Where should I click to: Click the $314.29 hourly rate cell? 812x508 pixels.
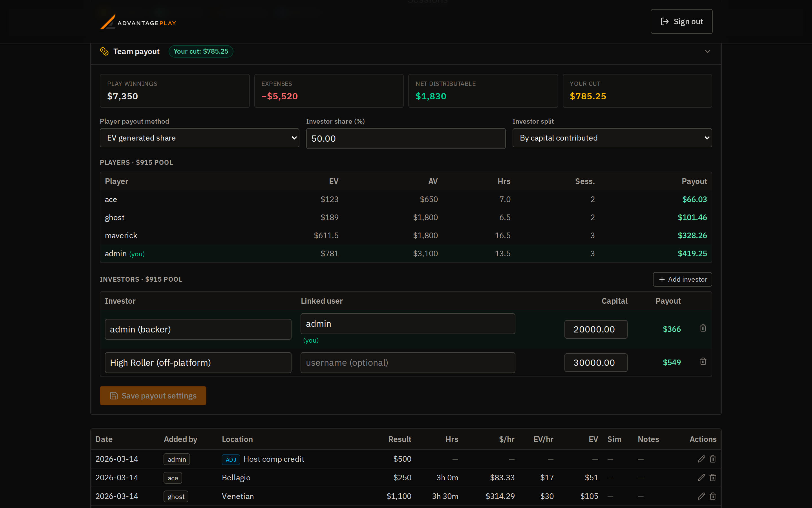click(x=500, y=496)
